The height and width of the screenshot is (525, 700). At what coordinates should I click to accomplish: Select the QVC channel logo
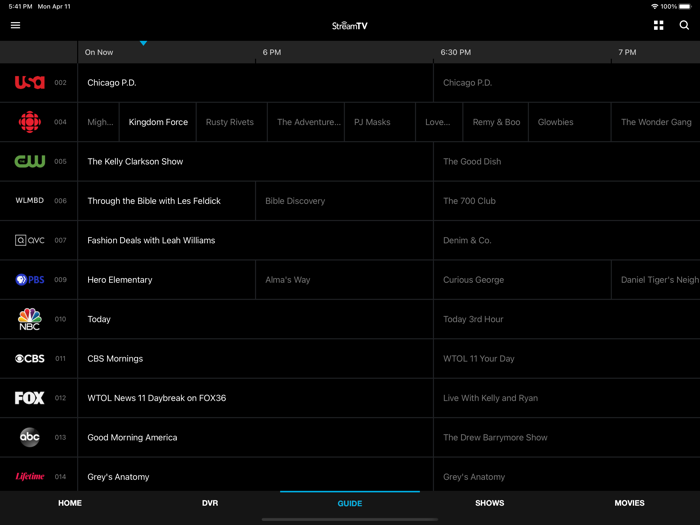(x=29, y=240)
